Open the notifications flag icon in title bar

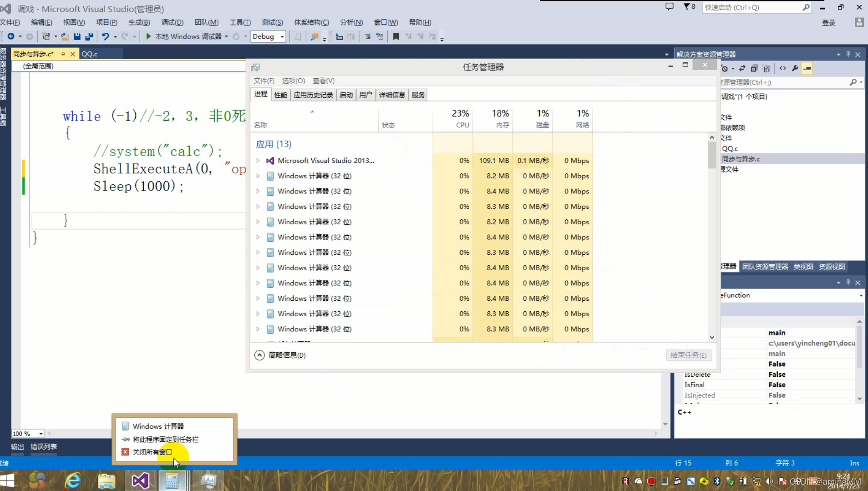[x=690, y=7]
